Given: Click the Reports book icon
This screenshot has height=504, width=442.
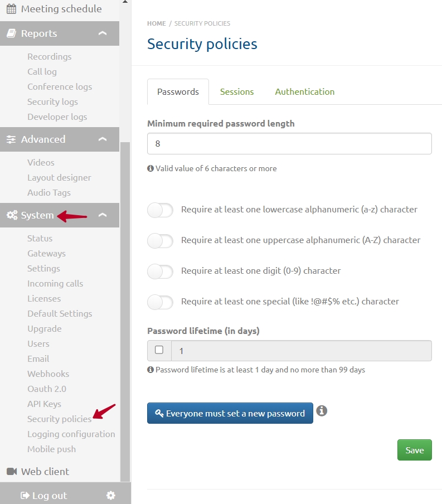Looking at the screenshot, I should pyautogui.click(x=11, y=33).
